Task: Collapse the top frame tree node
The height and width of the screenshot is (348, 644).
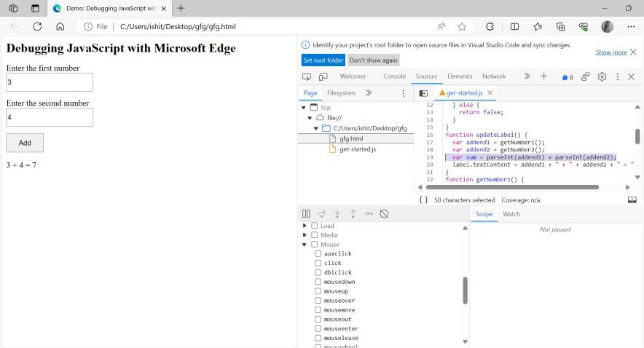Action: [x=304, y=108]
